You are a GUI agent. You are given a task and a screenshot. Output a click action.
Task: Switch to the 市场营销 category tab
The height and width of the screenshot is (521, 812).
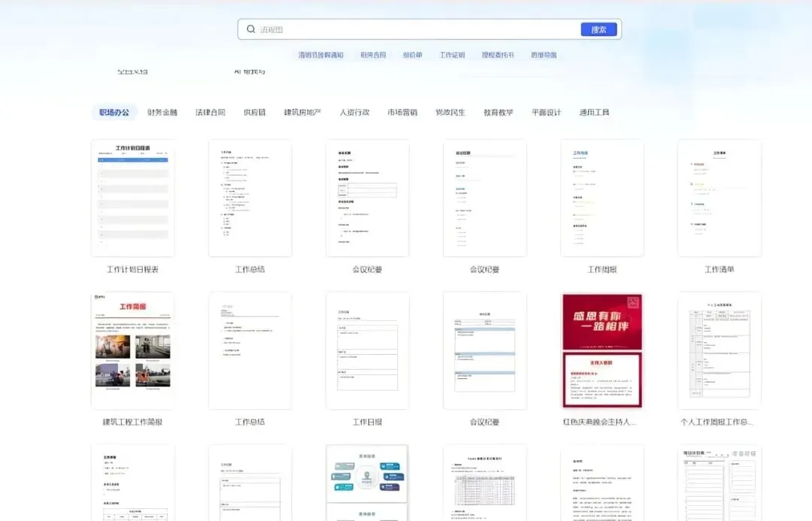402,112
